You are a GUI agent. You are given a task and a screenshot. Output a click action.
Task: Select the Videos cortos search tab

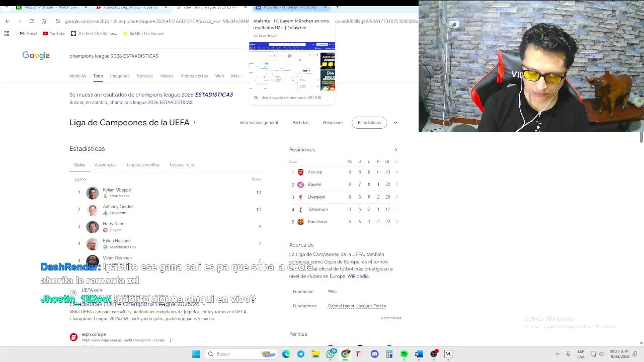click(x=194, y=76)
